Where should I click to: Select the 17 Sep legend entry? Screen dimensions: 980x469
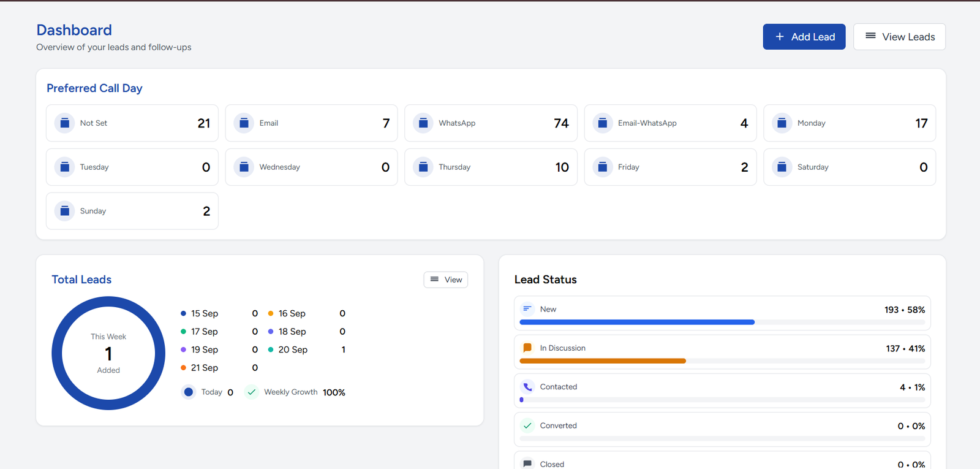pos(219,332)
